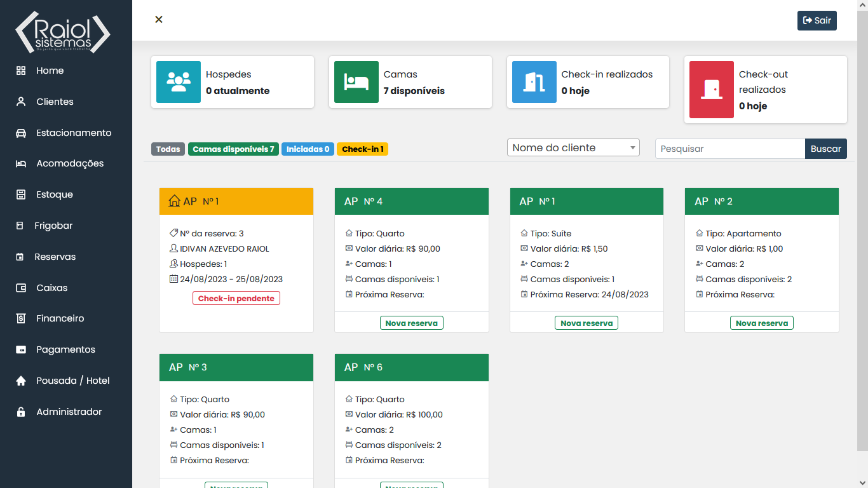
Task: Click the Caixas wallet icon
Action: pos(21,288)
